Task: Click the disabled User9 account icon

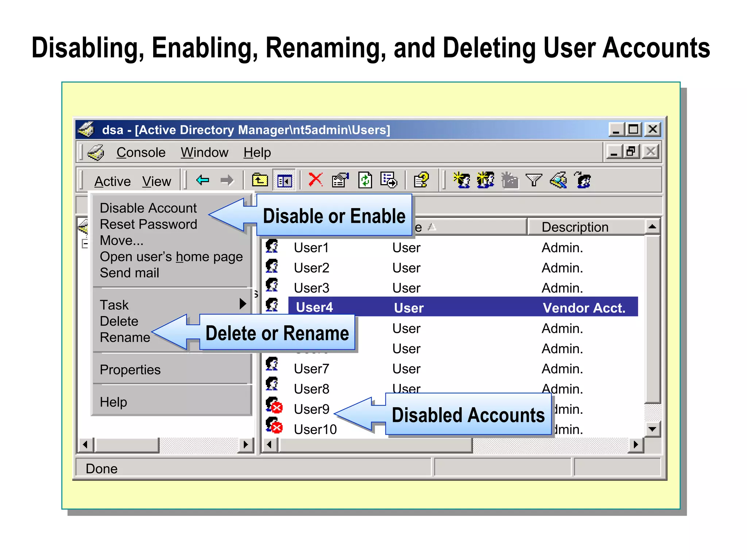Action: [274, 405]
